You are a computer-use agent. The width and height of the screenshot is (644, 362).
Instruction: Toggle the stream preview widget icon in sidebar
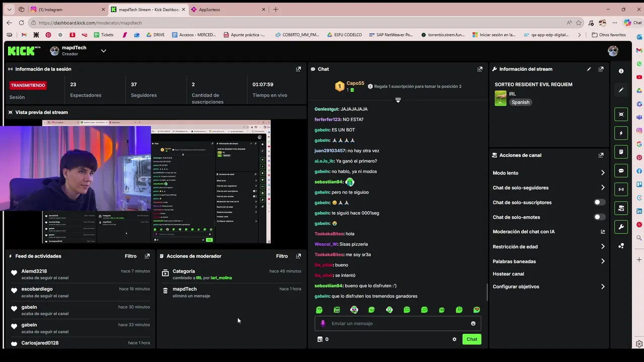(x=621, y=114)
